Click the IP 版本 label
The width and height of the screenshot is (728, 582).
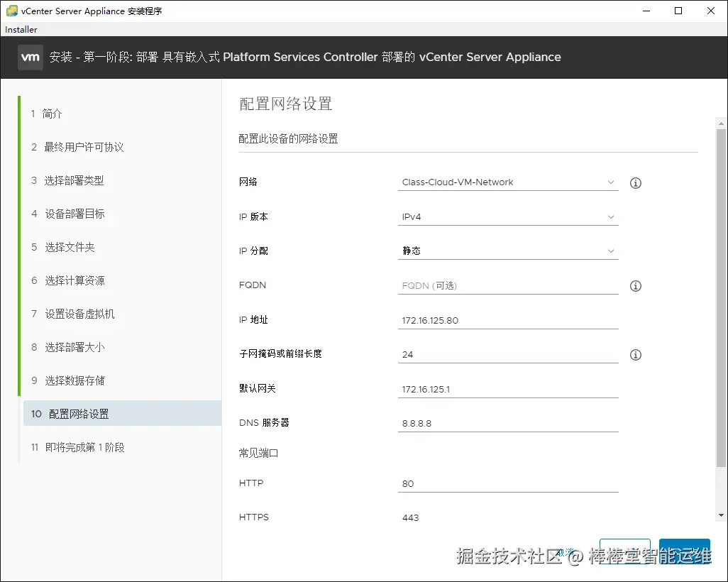[x=253, y=217]
